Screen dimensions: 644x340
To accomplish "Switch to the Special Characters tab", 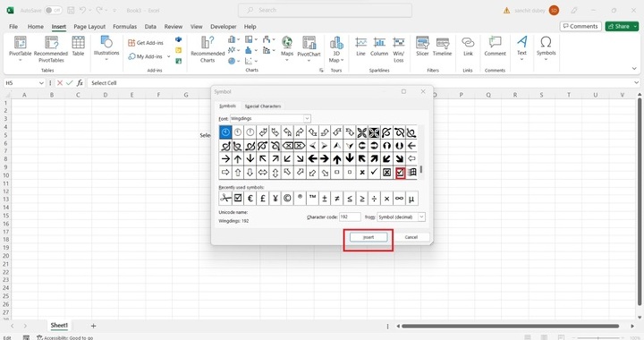I will 263,106.
